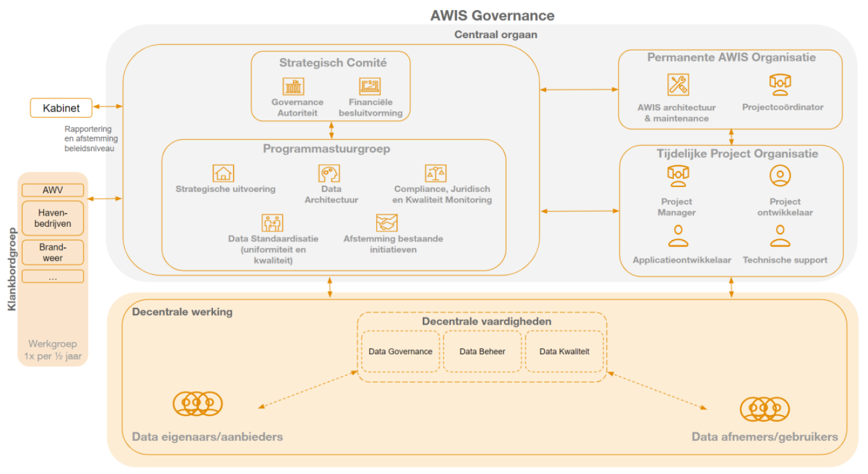
Task: Select the Data Kwaliteit dashed box
Action: click(564, 351)
